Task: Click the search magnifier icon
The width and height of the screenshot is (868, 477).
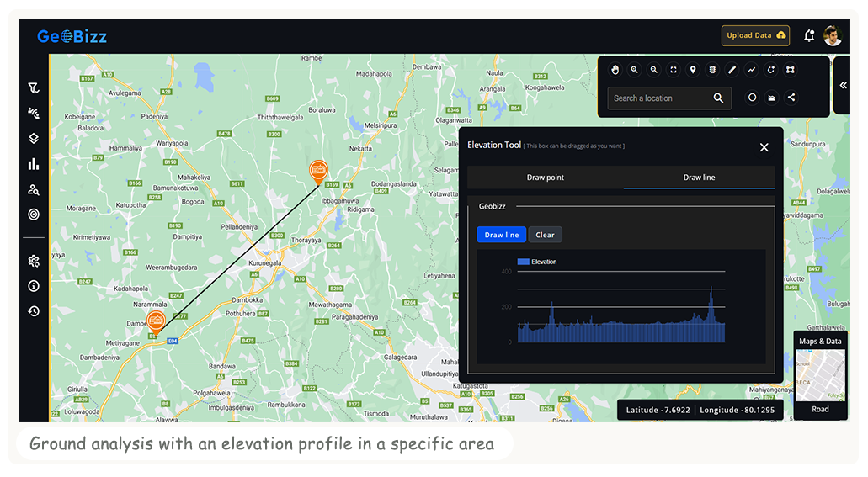Action: [718, 98]
